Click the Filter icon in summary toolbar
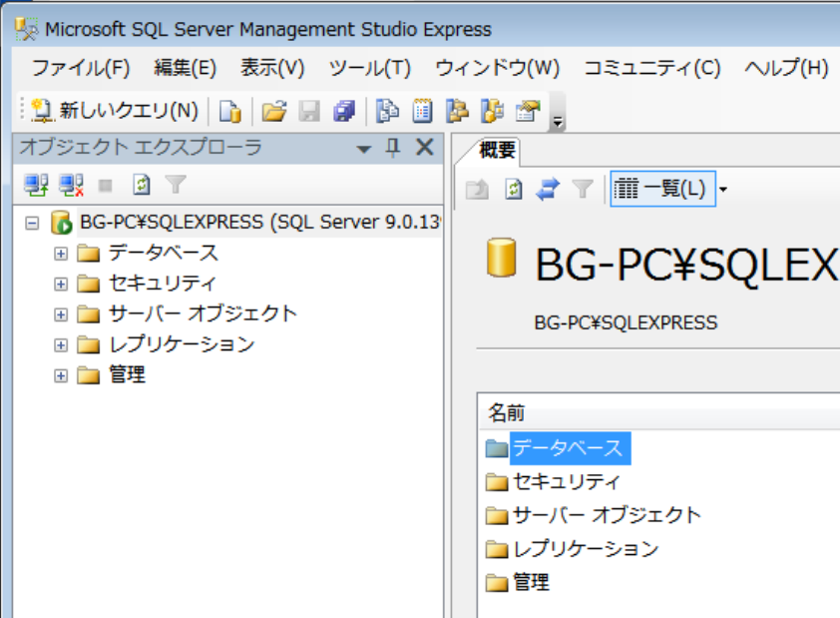Image resolution: width=840 pixels, height=618 pixels. [583, 189]
